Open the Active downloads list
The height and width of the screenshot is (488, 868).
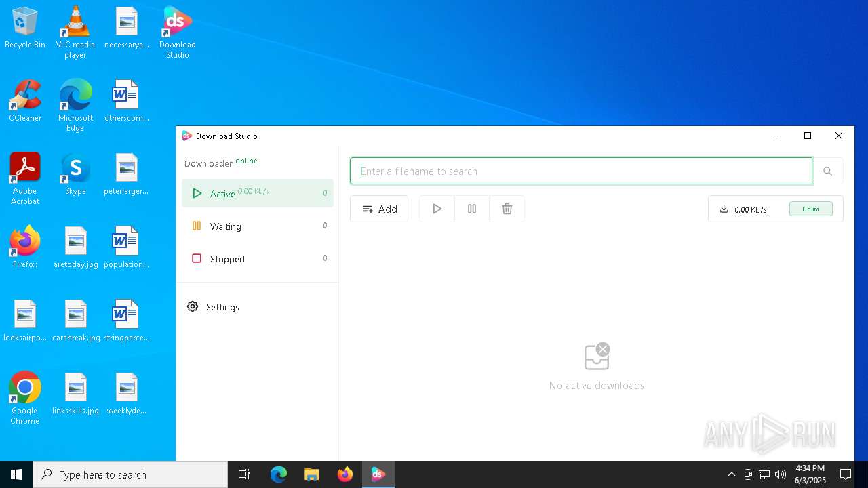coord(258,193)
